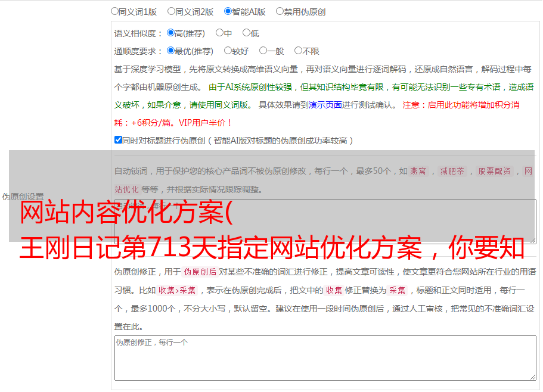Click the 伪原创后 highlighted tag
Screen dimensions: 543x392
pyautogui.click(x=200, y=272)
